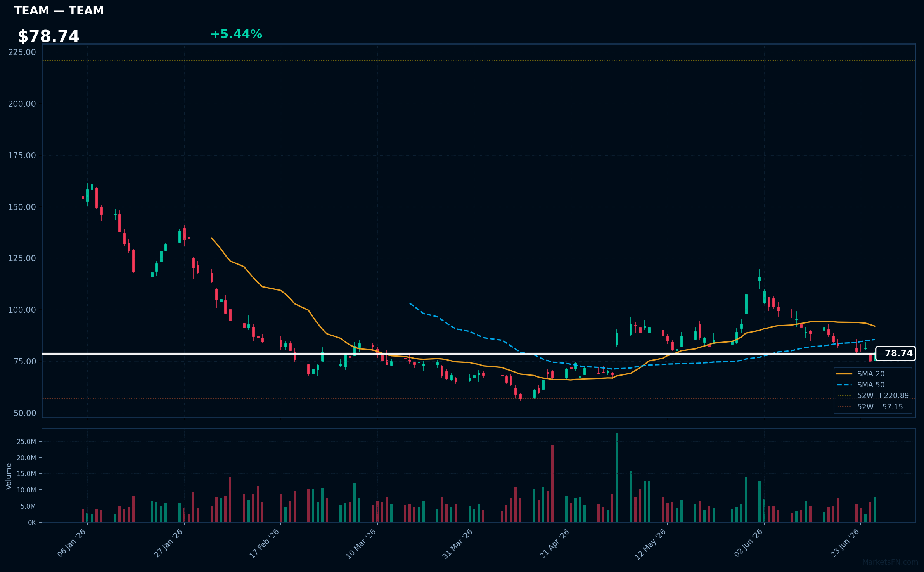Click the "175.00" price axis label
This screenshot has width=924, height=572.
[x=22, y=155]
